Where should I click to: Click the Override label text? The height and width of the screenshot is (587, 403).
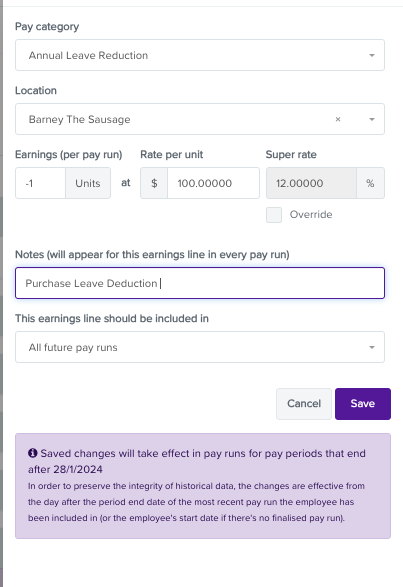(311, 215)
